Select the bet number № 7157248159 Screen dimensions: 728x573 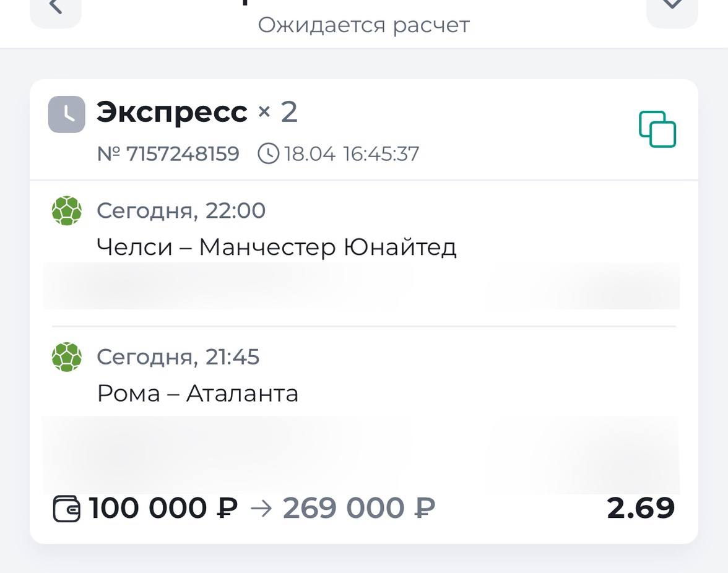[168, 153]
